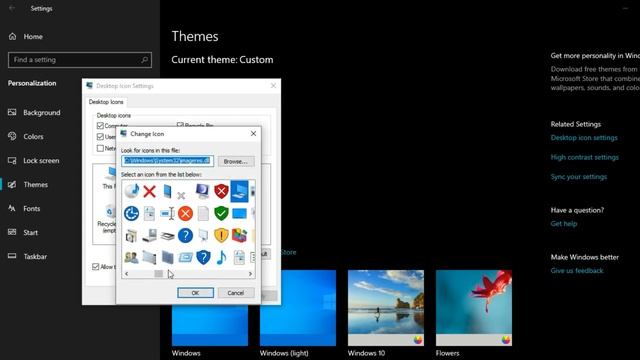Viewport: 640px width, 360px height.
Task: Select the small gray x icon
Action: pyautogui.click(x=181, y=196)
